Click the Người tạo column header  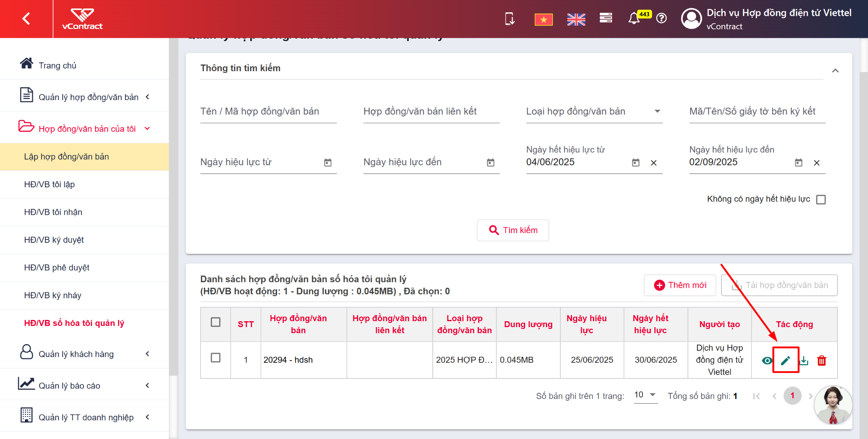tap(720, 324)
